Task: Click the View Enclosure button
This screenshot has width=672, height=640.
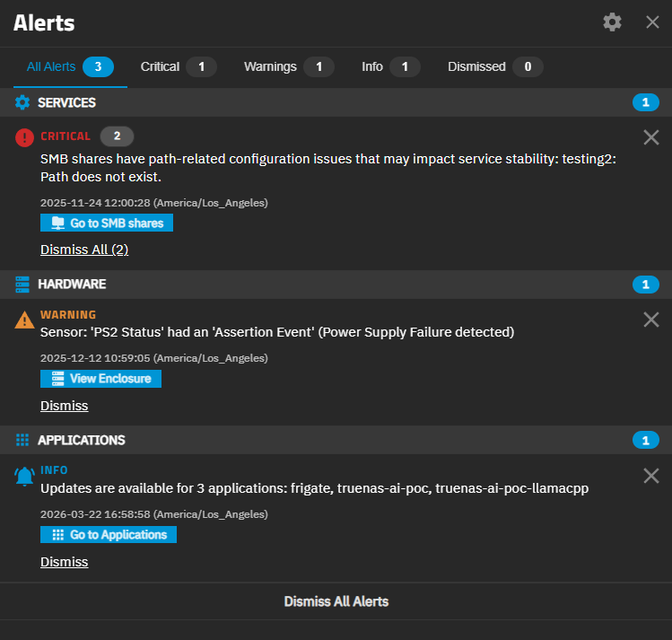Action: (100, 379)
